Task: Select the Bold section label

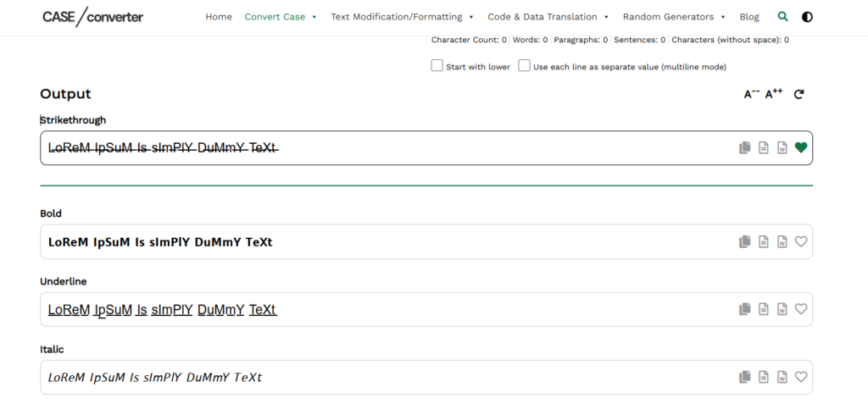Action: coord(51,213)
